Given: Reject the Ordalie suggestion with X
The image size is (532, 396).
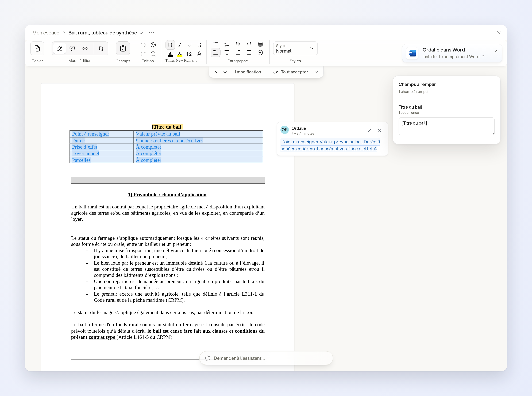Looking at the screenshot, I should [x=379, y=131].
